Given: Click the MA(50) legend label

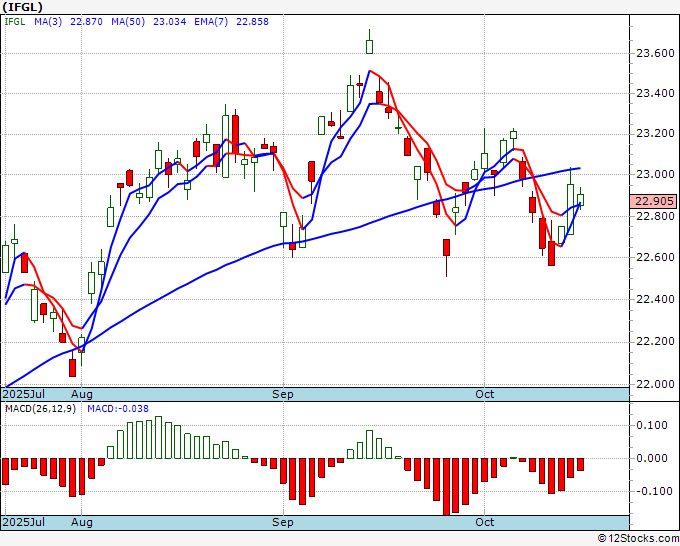Looking at the screenshot, I should pos(128,21).
